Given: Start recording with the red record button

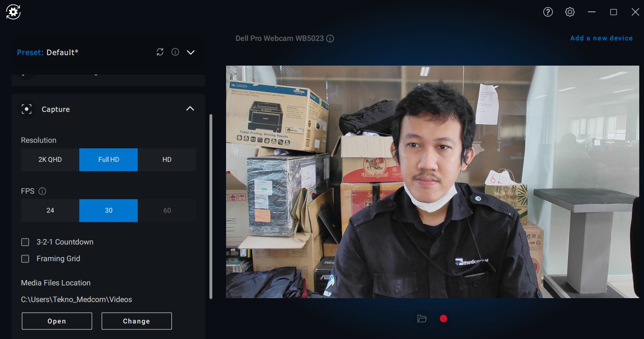Looking at the screenshot, I should pos(444,319).
